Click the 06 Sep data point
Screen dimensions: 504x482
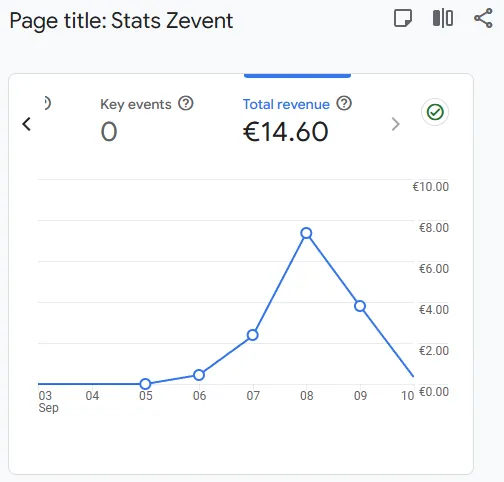pos(199,375)
